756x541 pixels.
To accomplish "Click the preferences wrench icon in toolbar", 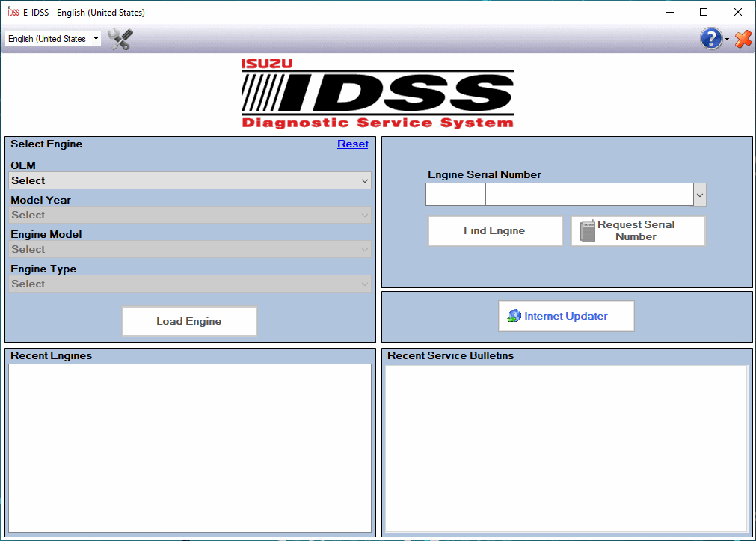I will point(119,39).
